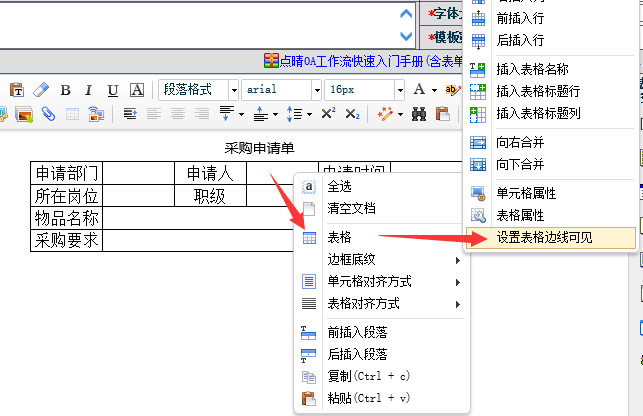Open the 段落格式 paragraph format dropdown
This screenshot has width=643, height=416.
197,90
